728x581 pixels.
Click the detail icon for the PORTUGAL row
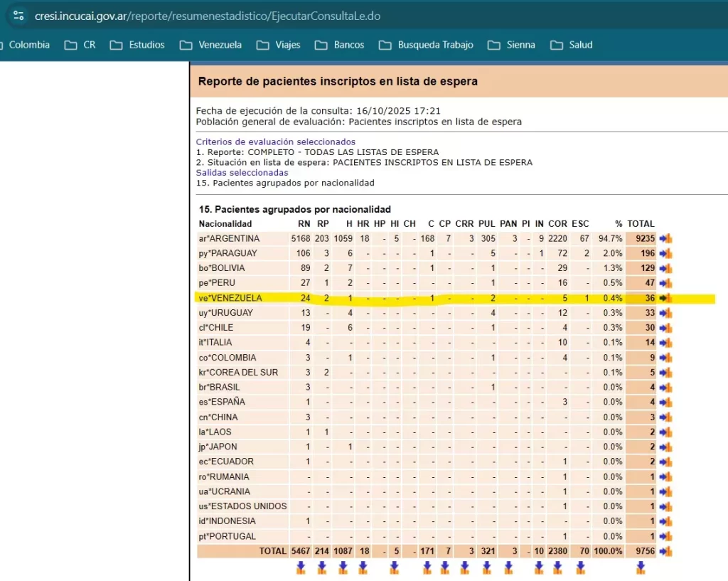(x=665, y=537)
